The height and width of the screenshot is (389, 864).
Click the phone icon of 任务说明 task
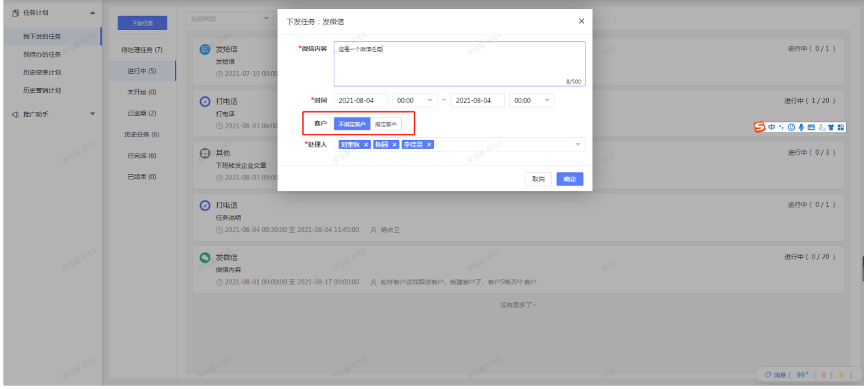(204, 206)
